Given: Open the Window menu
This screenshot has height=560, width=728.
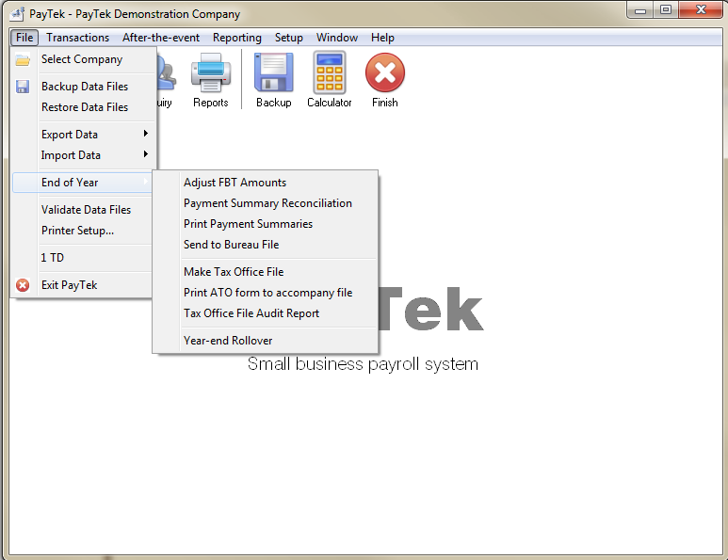Looking at the screenshot, I should tap(336, 37).
